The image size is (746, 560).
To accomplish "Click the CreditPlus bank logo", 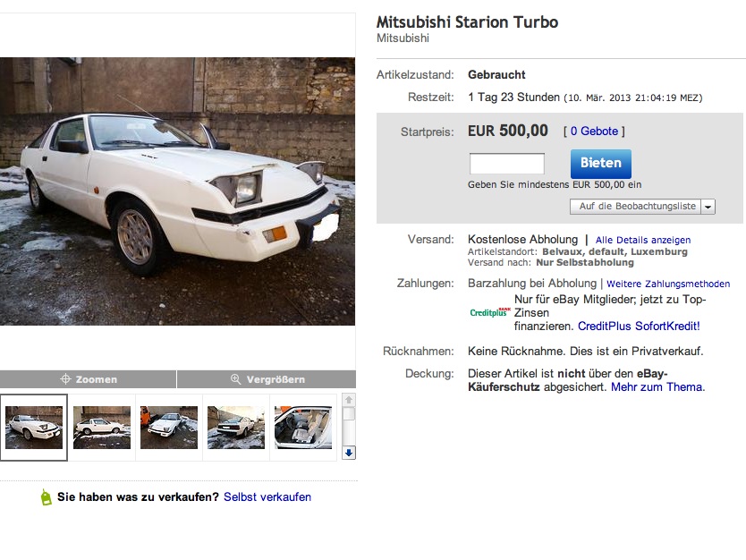I will click(x=490, y=312).
